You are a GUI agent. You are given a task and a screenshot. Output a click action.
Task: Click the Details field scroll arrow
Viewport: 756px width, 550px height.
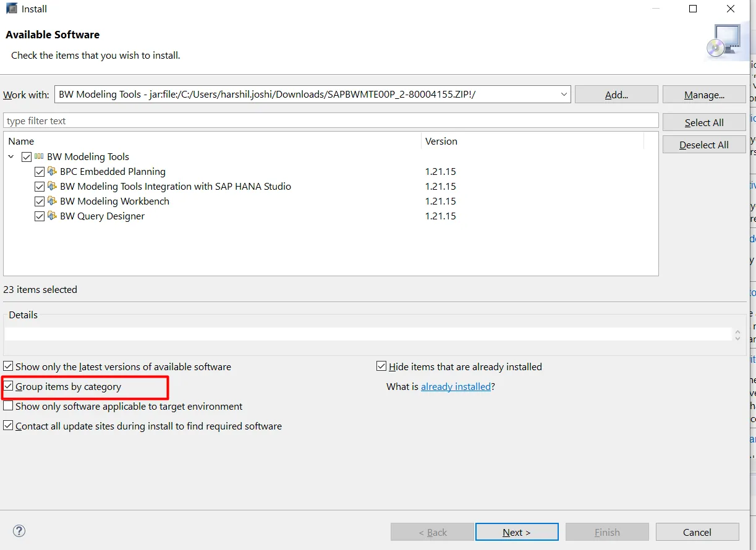pyautogui.click(x=737, y=335)
